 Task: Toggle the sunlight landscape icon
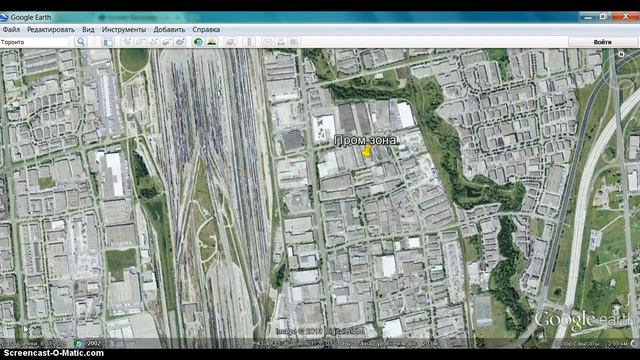point(211,42)
